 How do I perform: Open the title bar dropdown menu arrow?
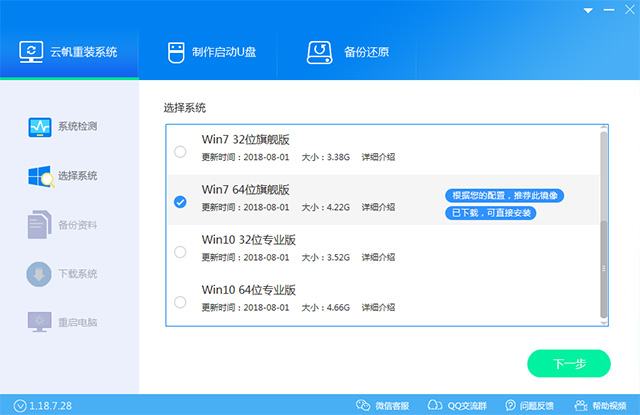tap(588, 11)
